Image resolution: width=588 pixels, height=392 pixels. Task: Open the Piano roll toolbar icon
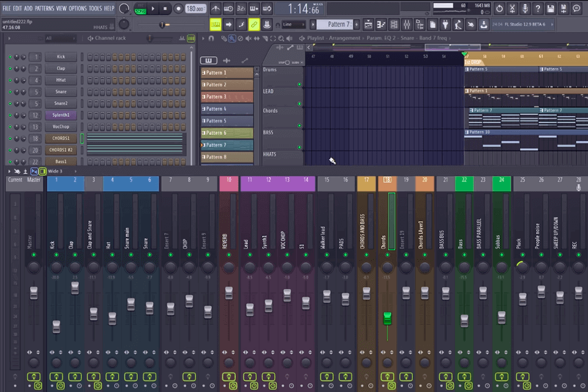click(380, 24)
